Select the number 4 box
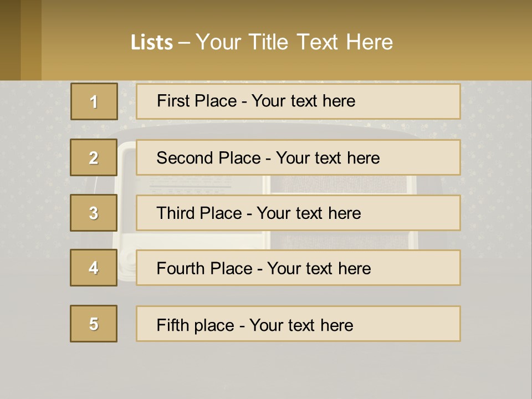The image size is (532, 399). pyautogui.click(x=94, y=268)
